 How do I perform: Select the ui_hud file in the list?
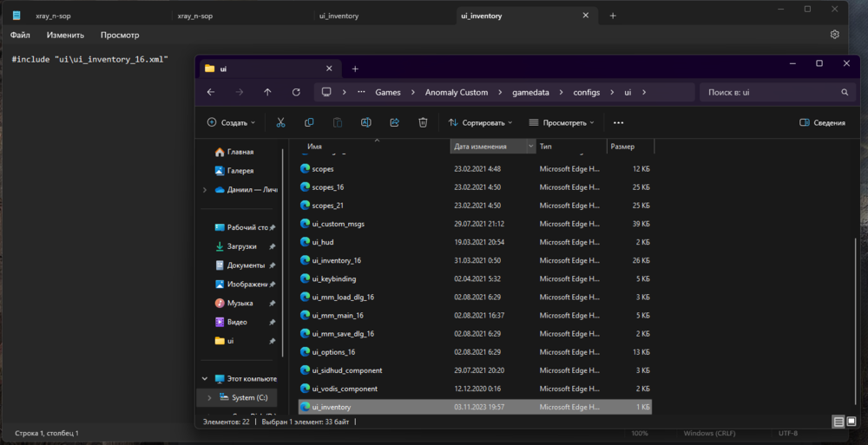323,242
